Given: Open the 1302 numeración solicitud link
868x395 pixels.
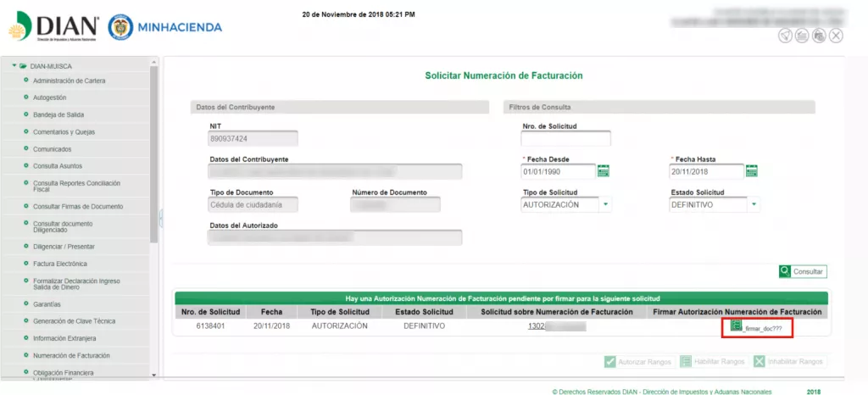Looking at the screenshot, I should coord(556,326).
